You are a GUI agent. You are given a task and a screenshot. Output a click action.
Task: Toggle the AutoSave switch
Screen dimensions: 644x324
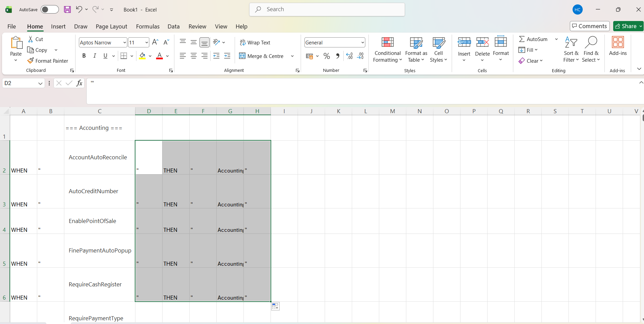49,9
